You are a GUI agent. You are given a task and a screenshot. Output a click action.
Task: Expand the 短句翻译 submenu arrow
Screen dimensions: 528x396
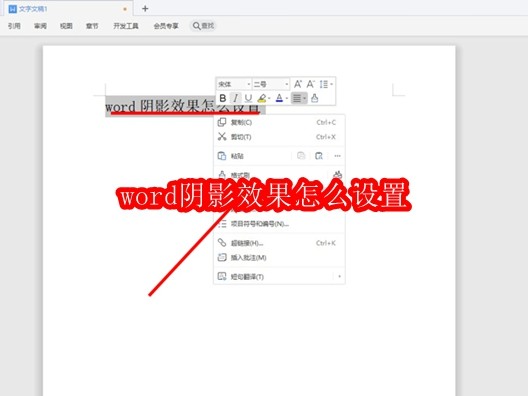pyautogui.click(x=339, y=276)
